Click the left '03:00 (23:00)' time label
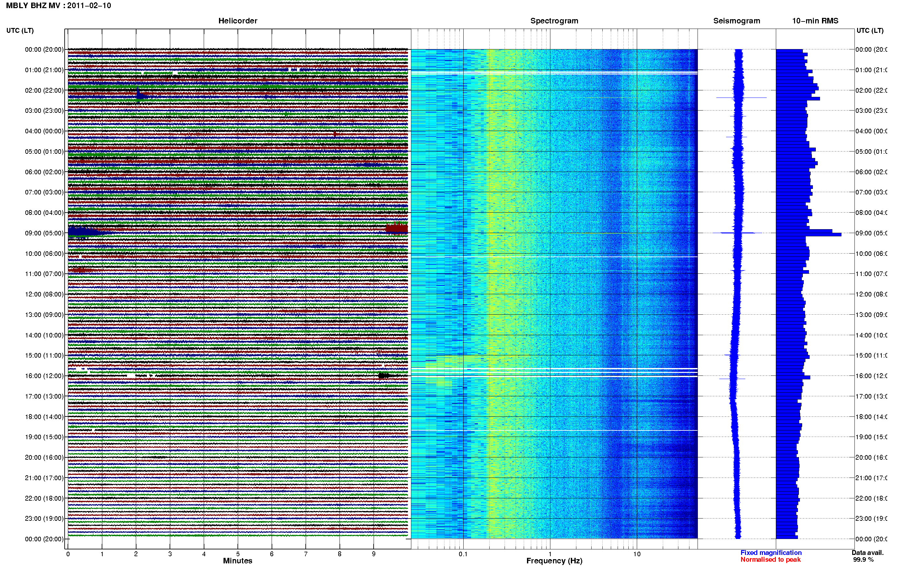 pyautogui.click(x=44, y=111)
